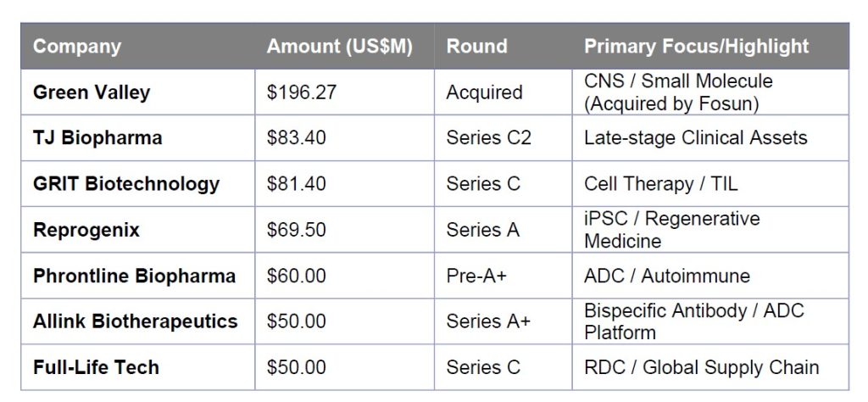The height and width of the screenshot is (402, 868).
Task: Click the $69.50 amount cell
Action: 296,229
